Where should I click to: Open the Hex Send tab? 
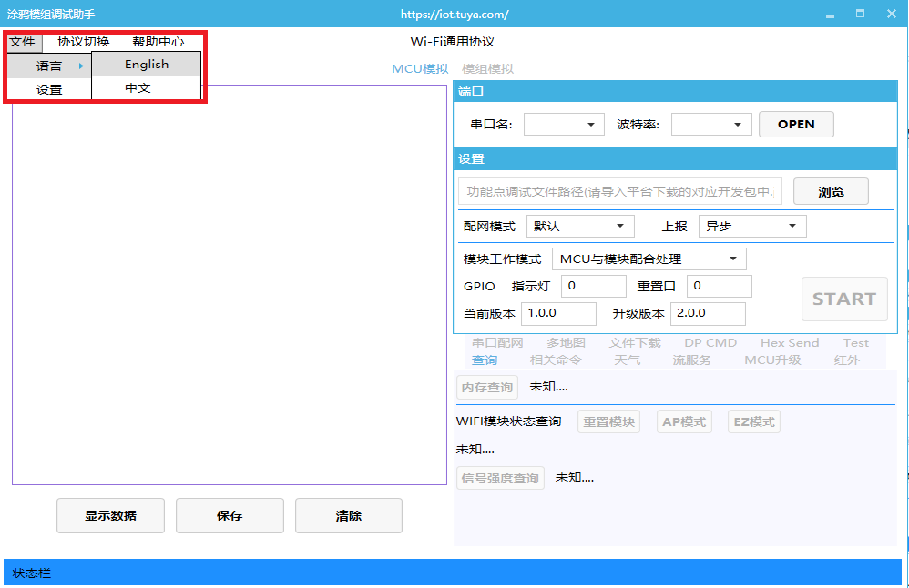pyautogui.click(x=790, y=343)
